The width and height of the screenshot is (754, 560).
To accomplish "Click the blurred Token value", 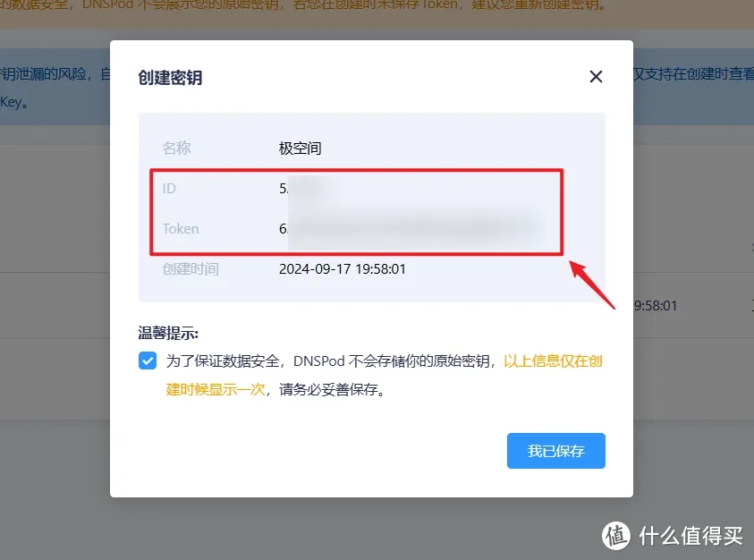I will pyautogui.click(x=412, y=229).
